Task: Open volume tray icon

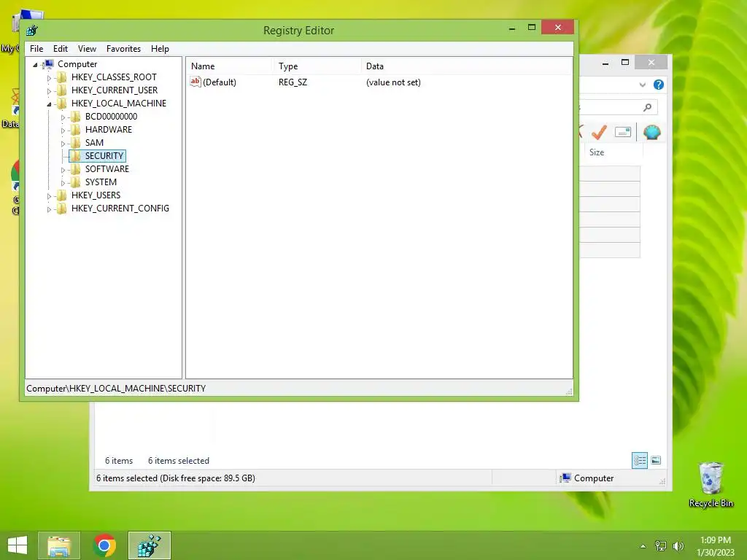Action: (678, 546)
